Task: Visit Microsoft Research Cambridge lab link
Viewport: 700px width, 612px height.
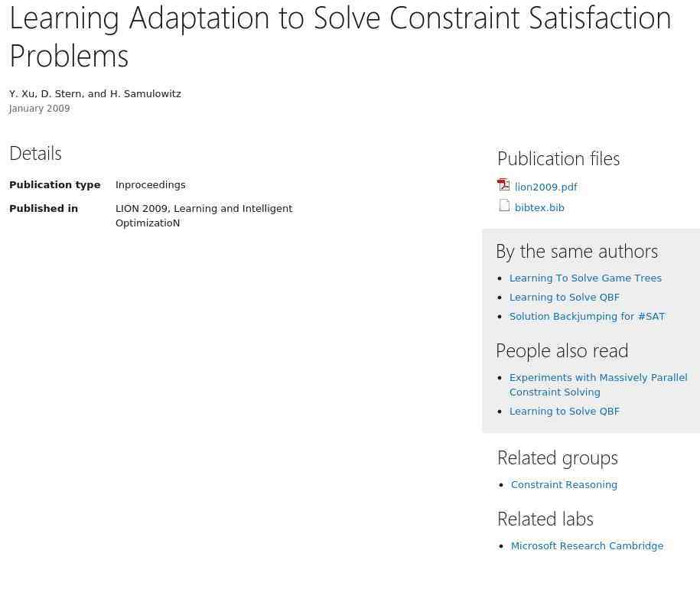Action: click(587, 546)
